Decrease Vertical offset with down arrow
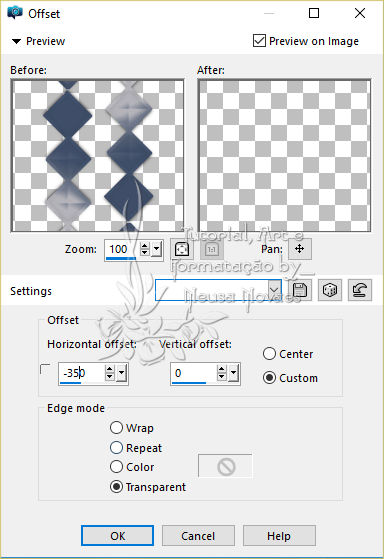Screen dimensions: 384x559 (x=222, y=377)
